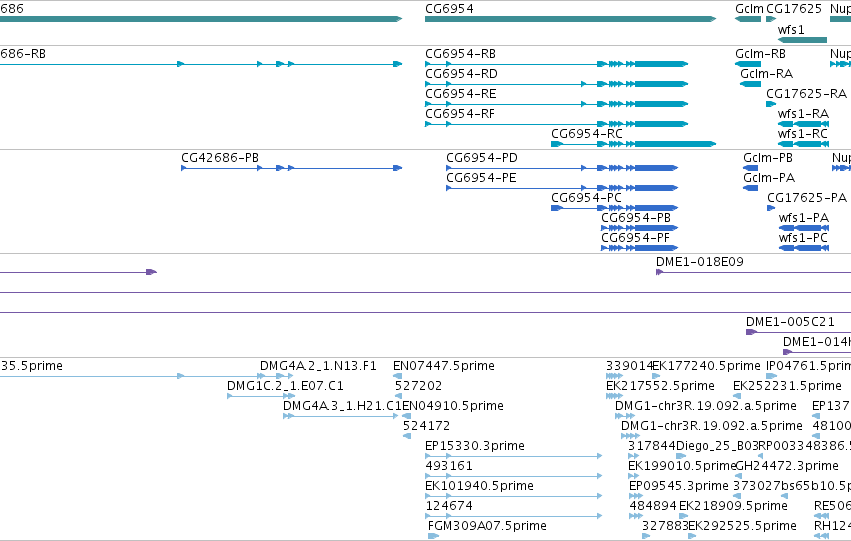Screen dimensions: 851x541
Task: Click the DMG1C.2_1.E07.C1 alignment label
Action: tap(285, 386)
